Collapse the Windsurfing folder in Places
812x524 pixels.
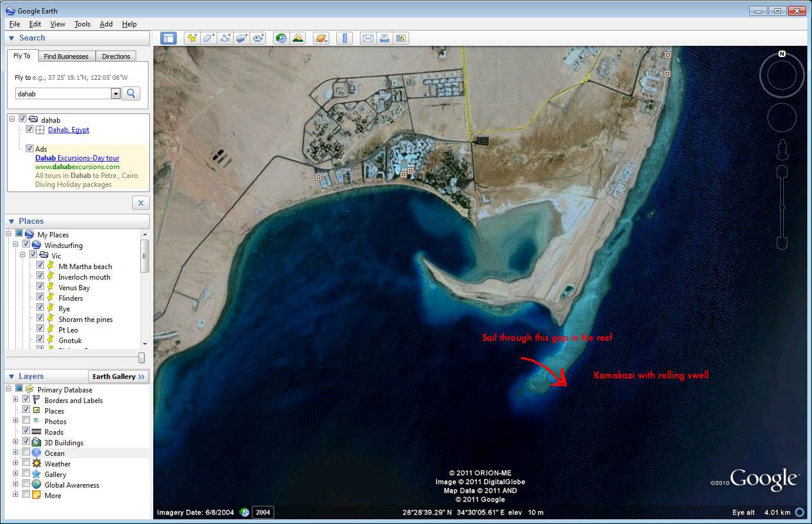[16, 245]
